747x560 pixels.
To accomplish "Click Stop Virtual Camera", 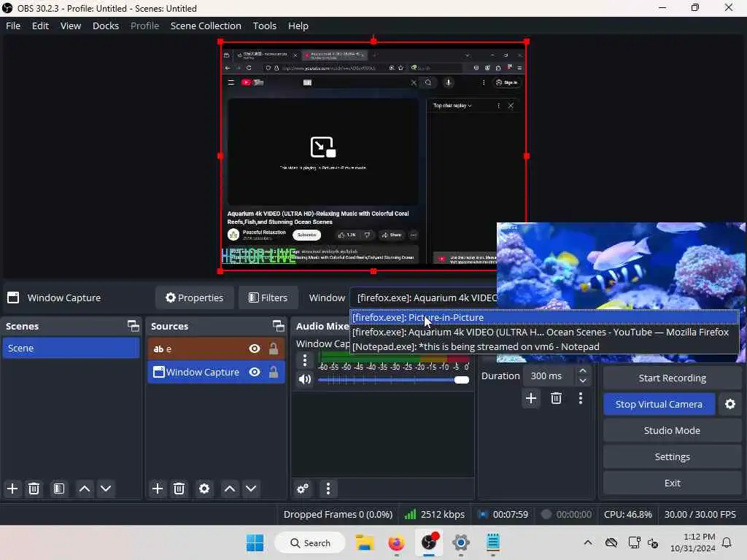I will coord(659,404).
